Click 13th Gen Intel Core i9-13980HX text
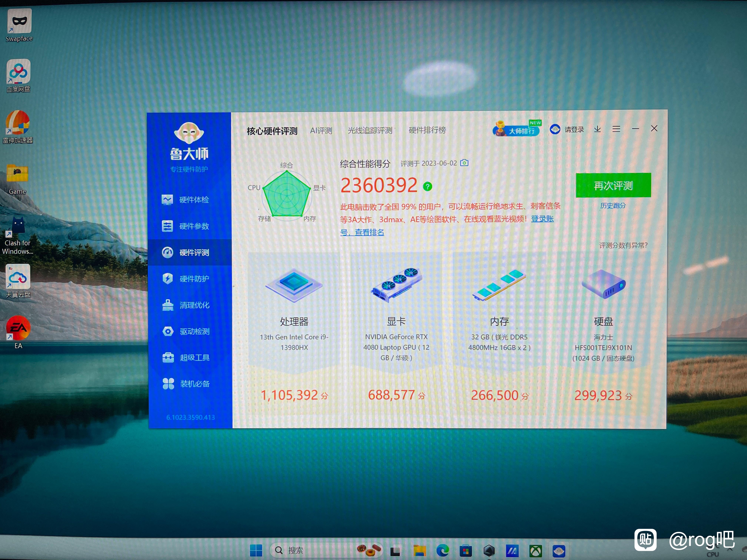Screen dimensions: 747x560 click(294, 342)
